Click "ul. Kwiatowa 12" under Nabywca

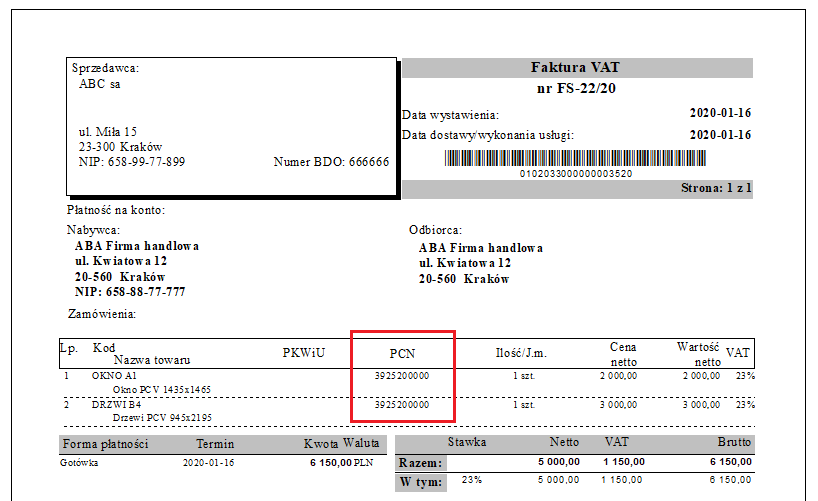coord(121,261)
